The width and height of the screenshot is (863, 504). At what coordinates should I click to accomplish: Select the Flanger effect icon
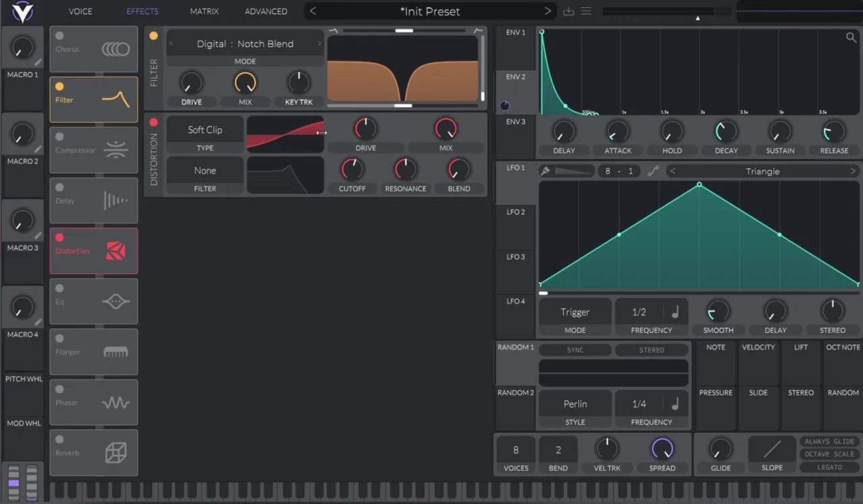pyautogui.click(x=115, y=352)
